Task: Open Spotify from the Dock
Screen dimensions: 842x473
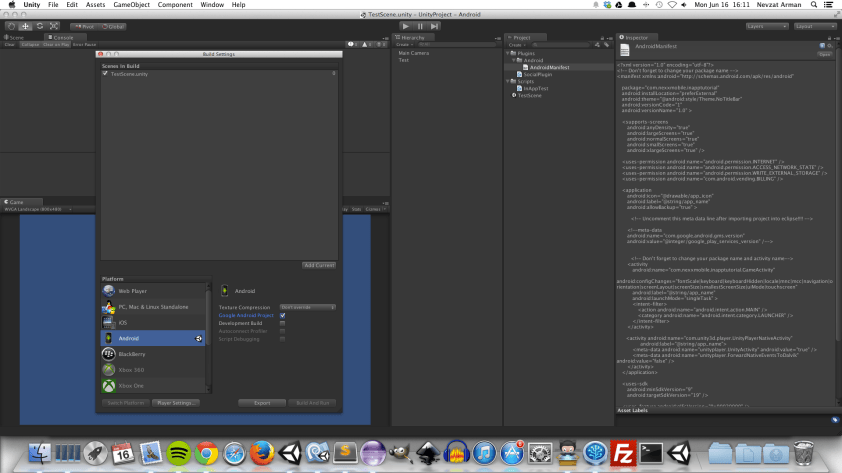Action: tap(179, 454)
